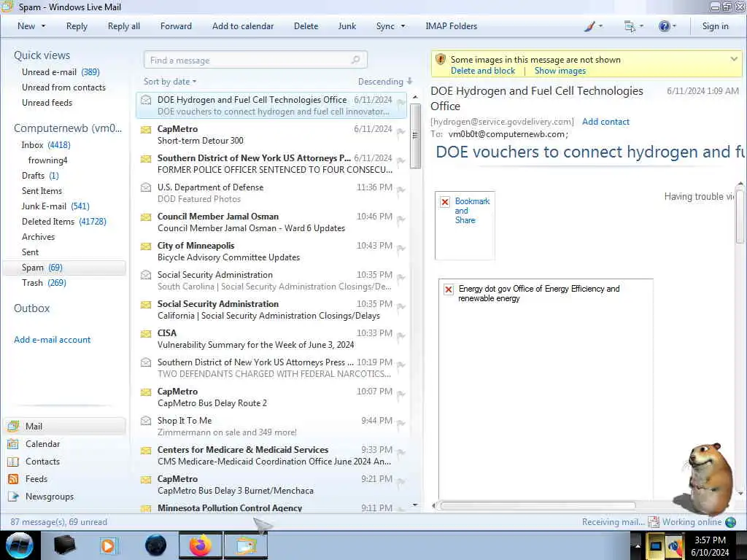Open the Windows Start orb
The width and height of the screenshot is (747, 560).
20,545
